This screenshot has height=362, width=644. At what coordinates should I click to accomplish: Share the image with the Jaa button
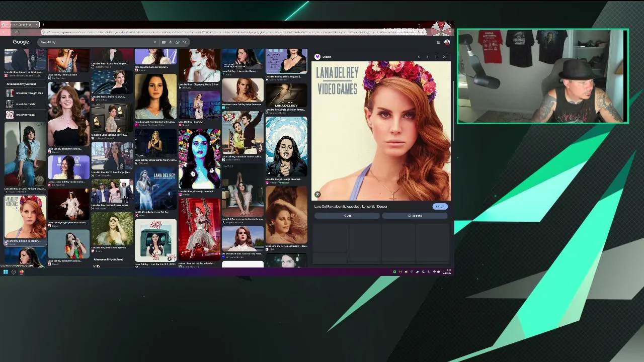[347, 216]
